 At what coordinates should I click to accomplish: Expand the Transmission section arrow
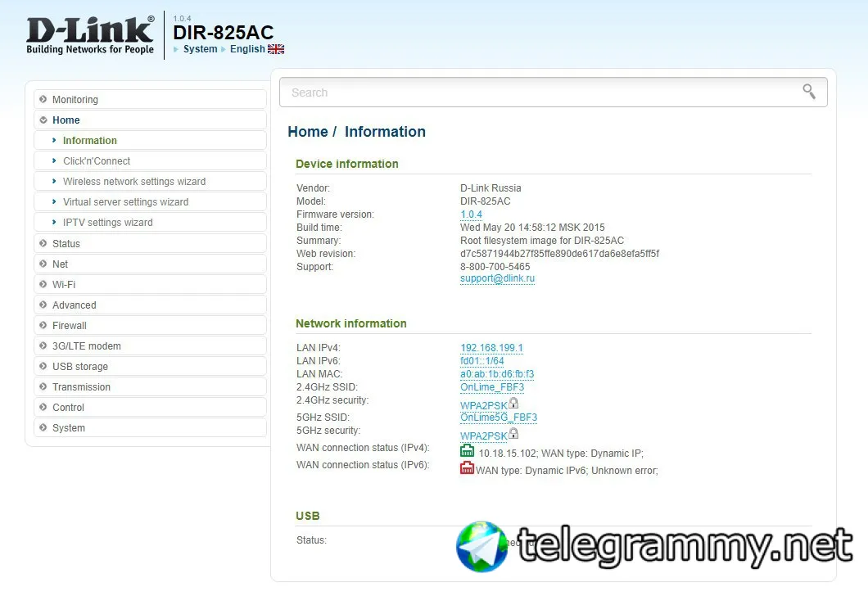click(43, 386)
